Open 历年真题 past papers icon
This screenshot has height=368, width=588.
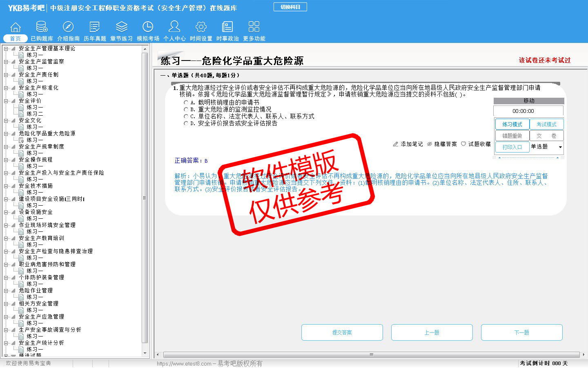(95, 27)
